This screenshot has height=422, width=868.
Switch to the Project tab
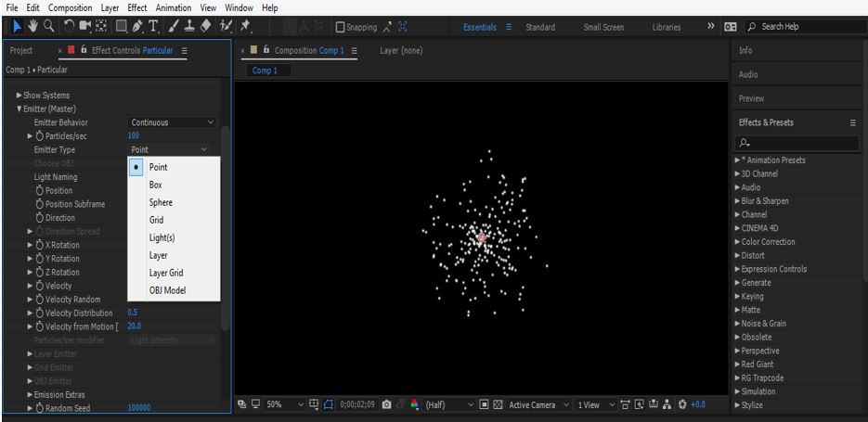tap(21, 50)
